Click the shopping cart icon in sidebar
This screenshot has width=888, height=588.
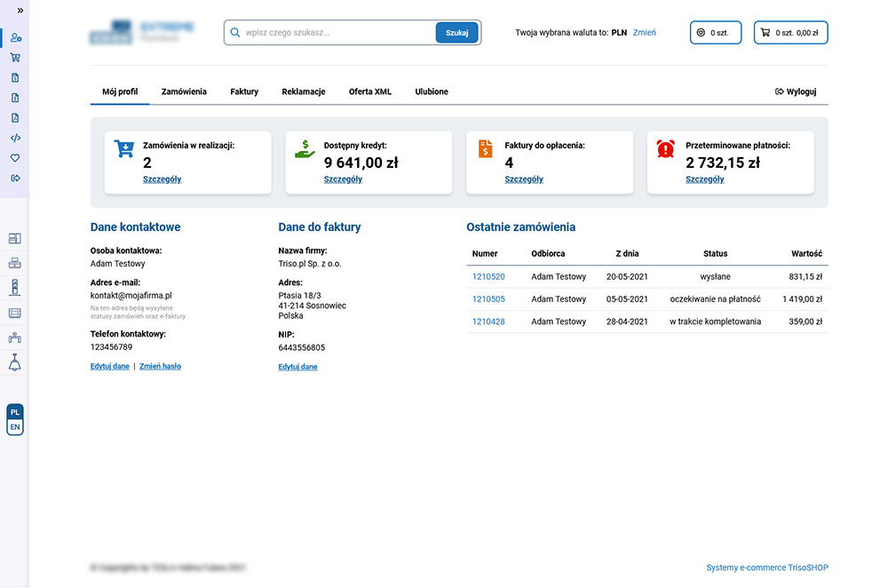pos(15,58)
